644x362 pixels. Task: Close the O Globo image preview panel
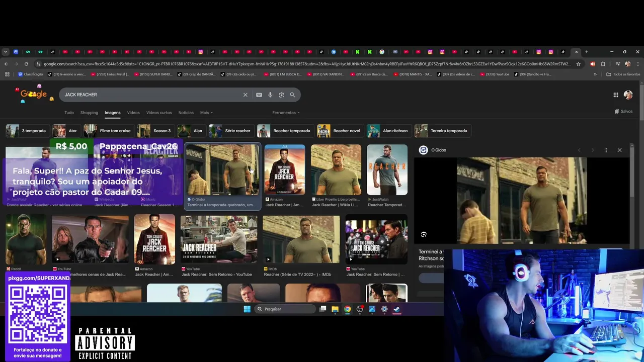[619, 150]
